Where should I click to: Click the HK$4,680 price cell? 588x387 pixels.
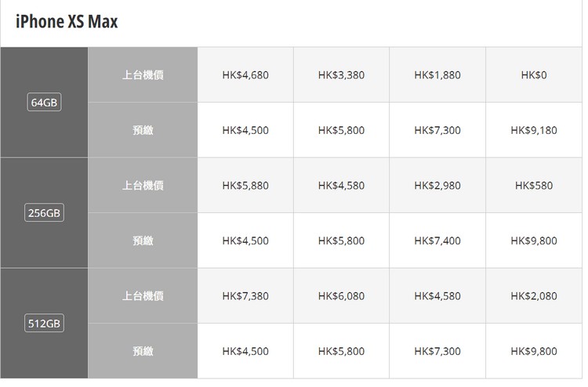pos(245,75)
